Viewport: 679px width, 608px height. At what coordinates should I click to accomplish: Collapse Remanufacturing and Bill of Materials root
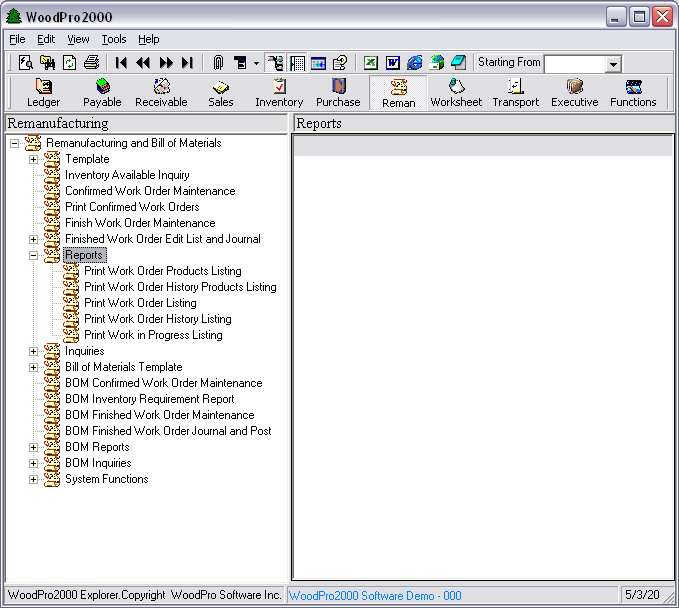[x=14, y=143]
